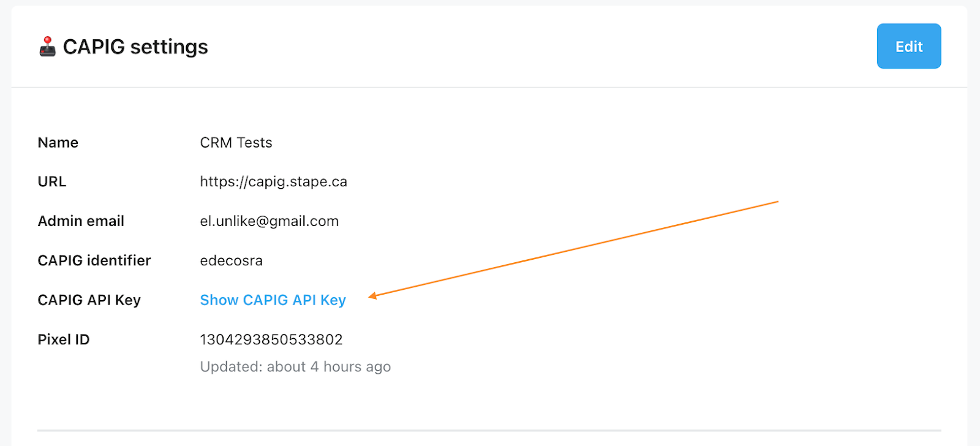Select the CAPIG settings heading text
Image resolution: width=980 pixels, height=446 pixels.
(135, 47)
